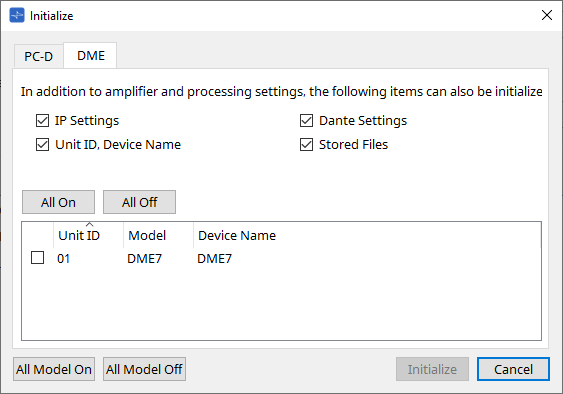Image resolution: width=563 pixels, height=394 pixels.
Task: Select the DME tab
Action: click(x=90, y=56)
